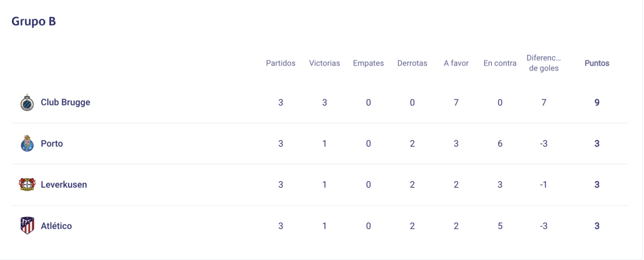Select the Victorias column header

[325, 64]
